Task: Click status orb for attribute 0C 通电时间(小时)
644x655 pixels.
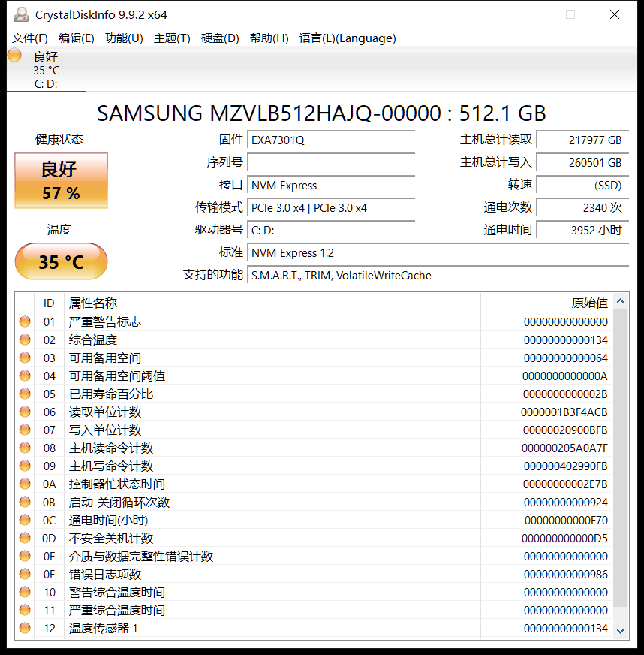Action: click(x=25, y=520)
